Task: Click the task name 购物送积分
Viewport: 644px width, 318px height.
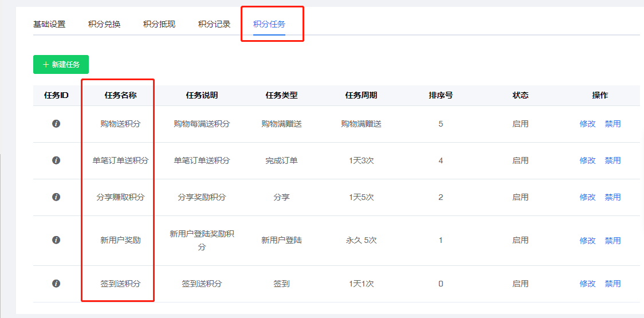Action: pyautogui.click(x=120, y=124)
